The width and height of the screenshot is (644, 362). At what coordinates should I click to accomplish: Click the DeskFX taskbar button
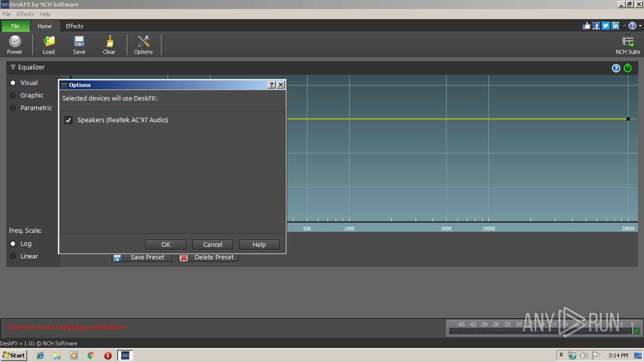[125, 355]
